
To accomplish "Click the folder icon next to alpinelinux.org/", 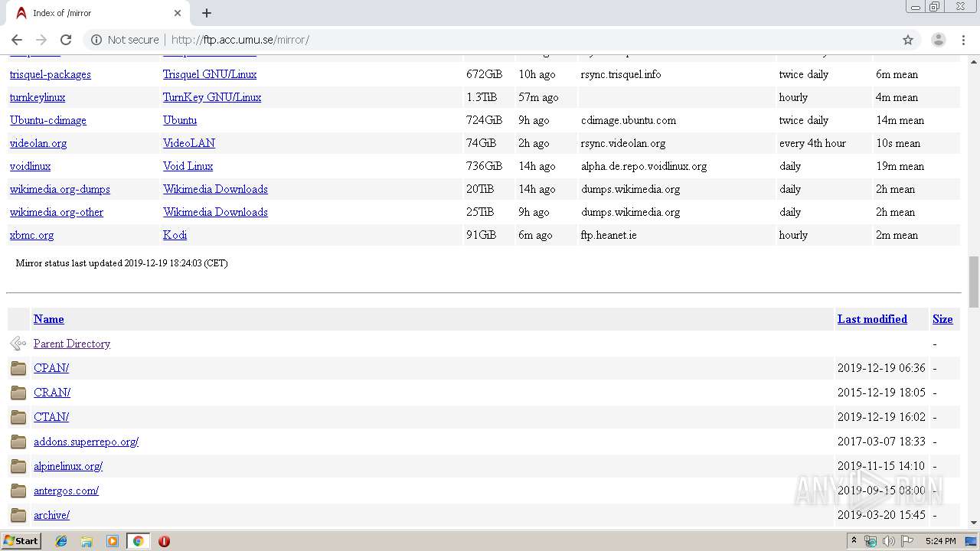I will [18, 466].
